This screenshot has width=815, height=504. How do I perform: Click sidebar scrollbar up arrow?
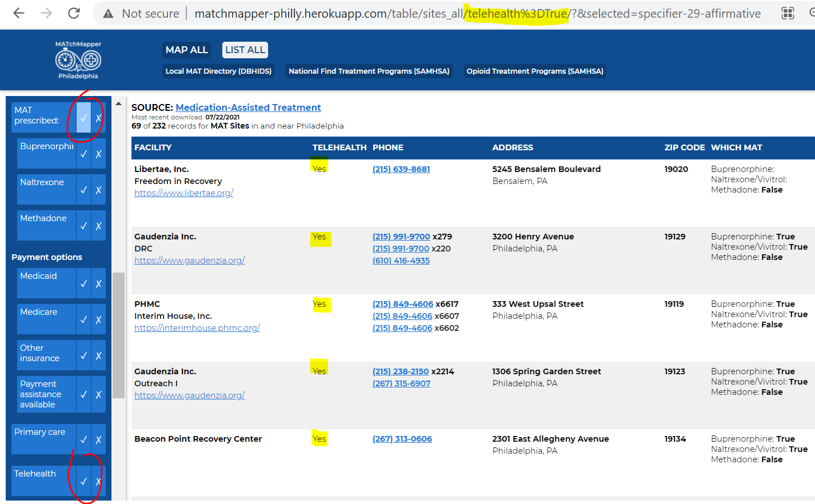pyautogui.click(x=118, y=104)
